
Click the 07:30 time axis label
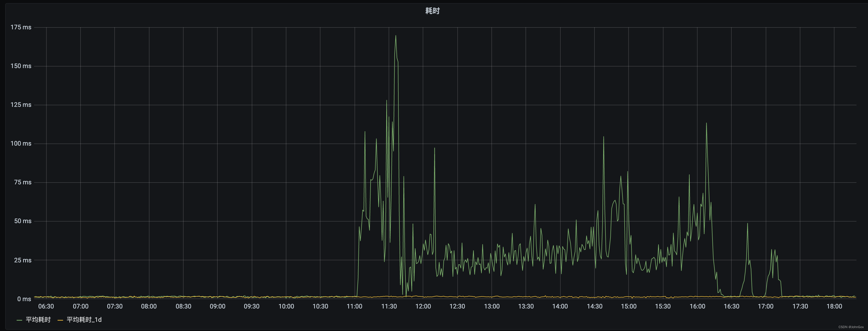[x=115, y=306]
